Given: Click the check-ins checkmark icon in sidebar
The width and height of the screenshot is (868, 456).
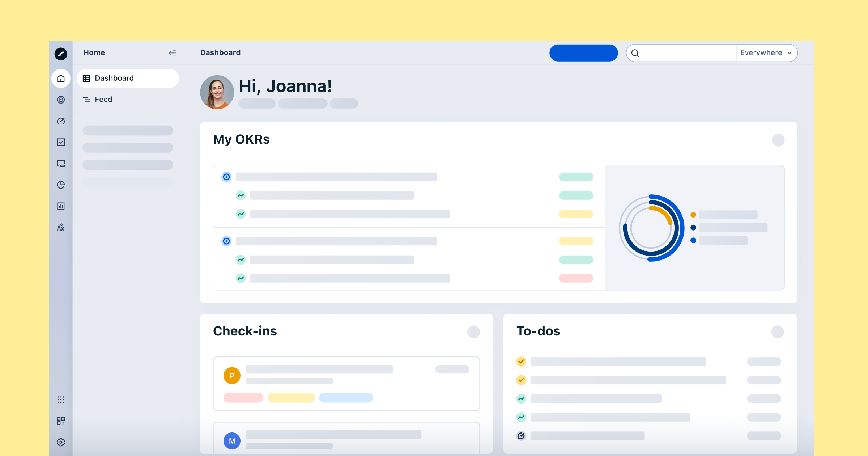Looking at the screenshot, I should (61, 142).
